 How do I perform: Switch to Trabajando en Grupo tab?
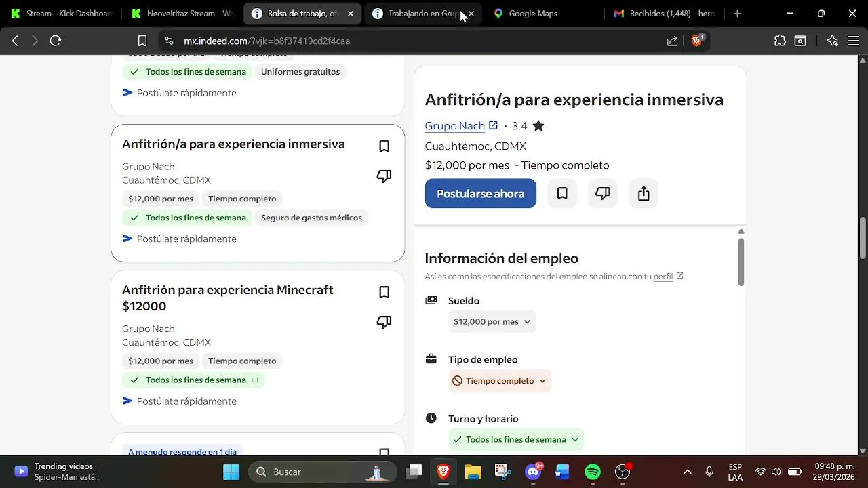pos(416,14)
